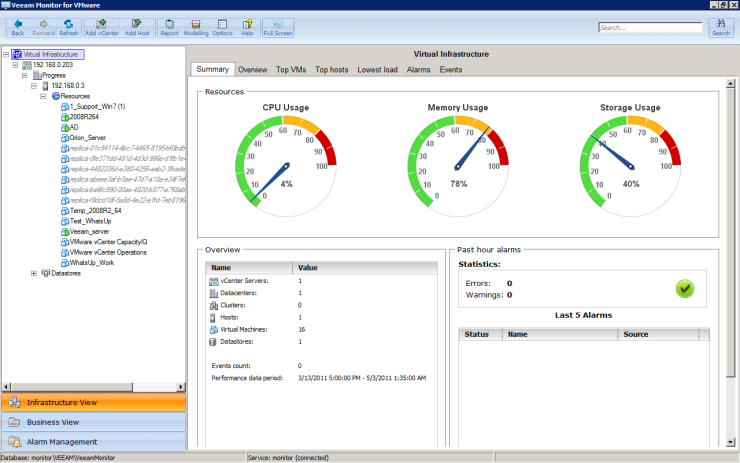740x463 pixels.
Task: Click the Datastores: overview row
Action: [x=321, y=342]
